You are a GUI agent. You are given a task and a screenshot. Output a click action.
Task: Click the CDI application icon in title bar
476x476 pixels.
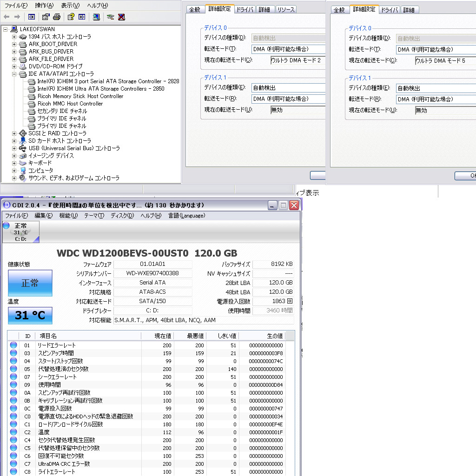7,205
